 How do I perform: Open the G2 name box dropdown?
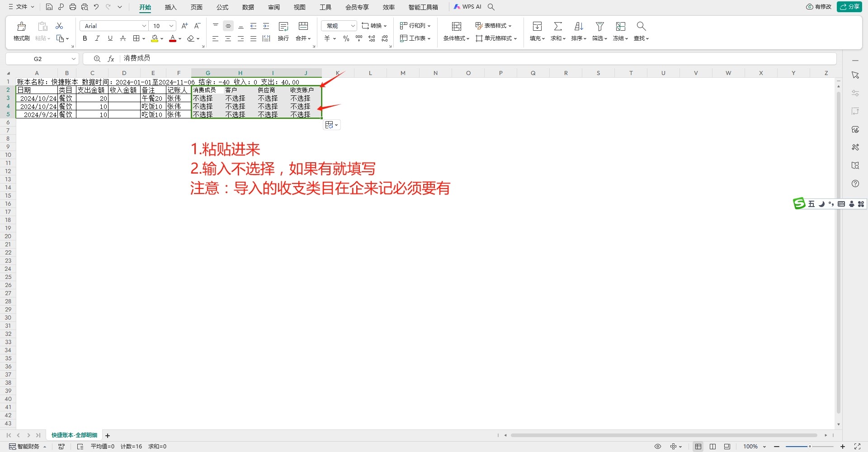tap(73, 59)
